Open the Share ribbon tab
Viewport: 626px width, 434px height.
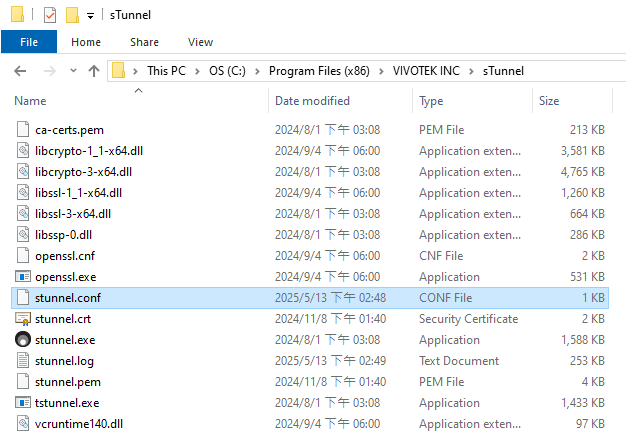click(x=144, y=42)
